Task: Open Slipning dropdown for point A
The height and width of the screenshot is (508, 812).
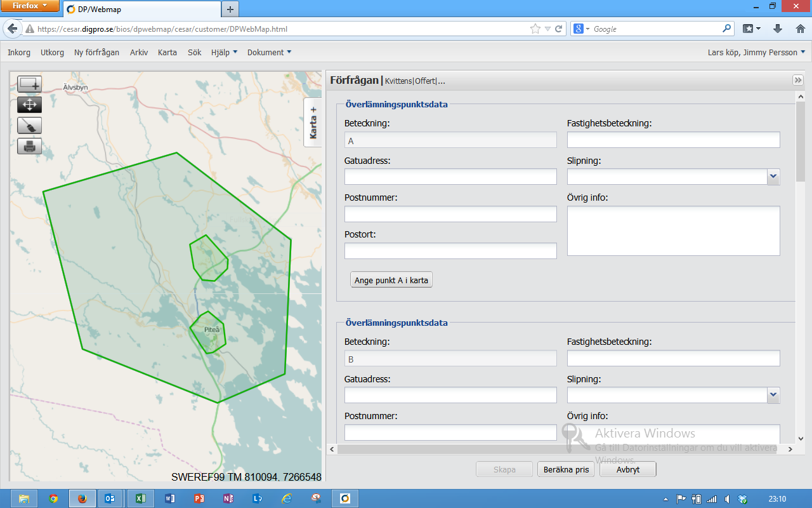Action: [x=773, y=177]
